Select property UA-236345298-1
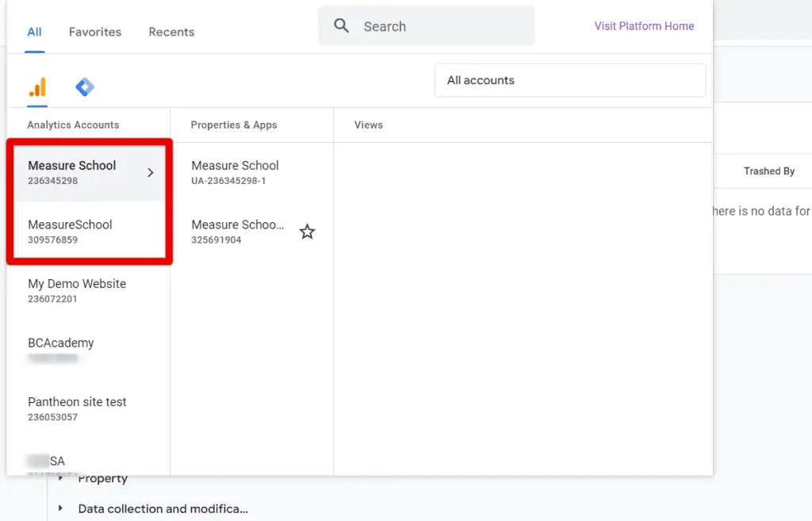Viewport: 812px width, 521px height. (x=236, y=172)
